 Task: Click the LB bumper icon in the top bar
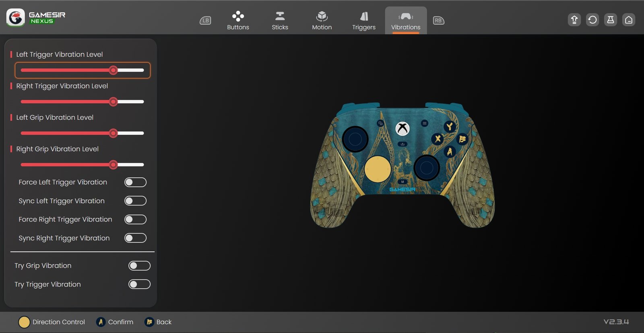(205, 21)
